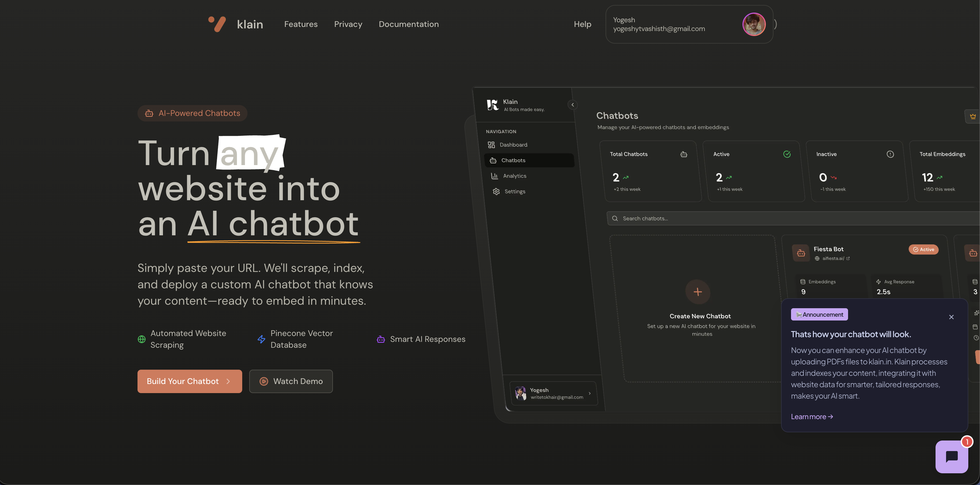Toggle the Fiesta Bot Active status badge
Screen dimensions: 980x485
(x=923, y=249)
